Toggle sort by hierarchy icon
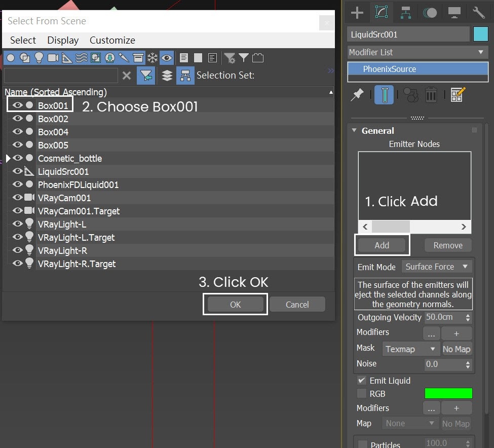The image size is (494, 448). tap(185, 76)
